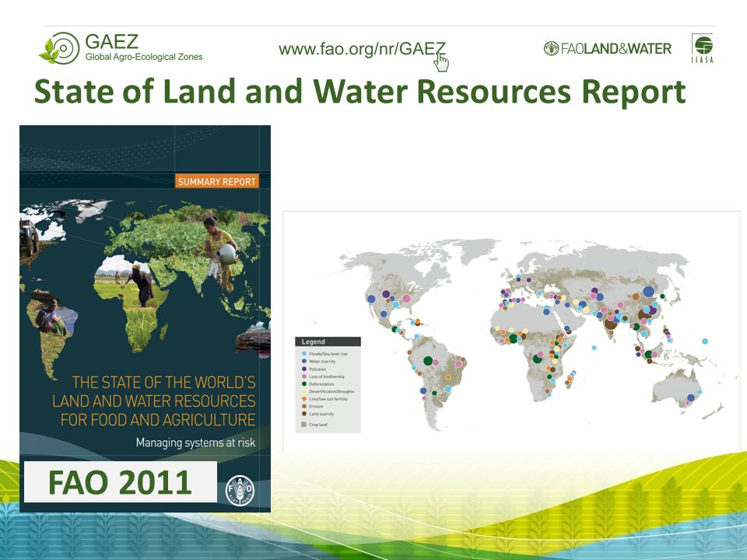747x560 pixels.
Task: Click the IIASA logo at top right
Action: (702, 48)
